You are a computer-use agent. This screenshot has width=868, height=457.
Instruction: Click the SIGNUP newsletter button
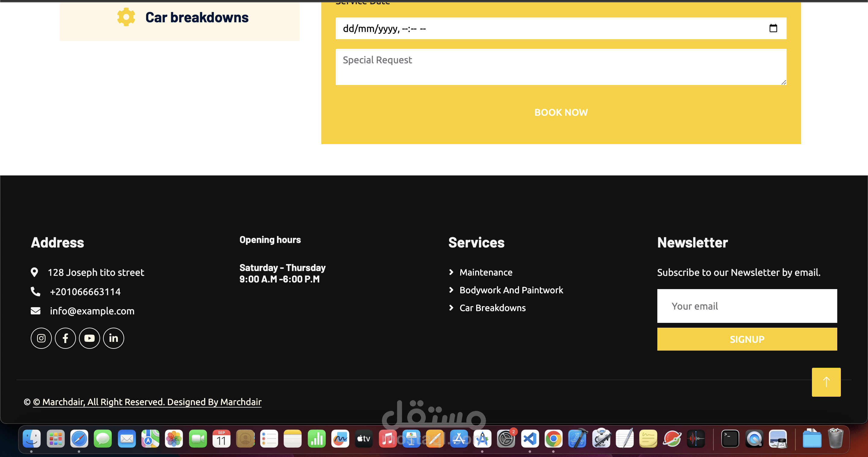747,339
